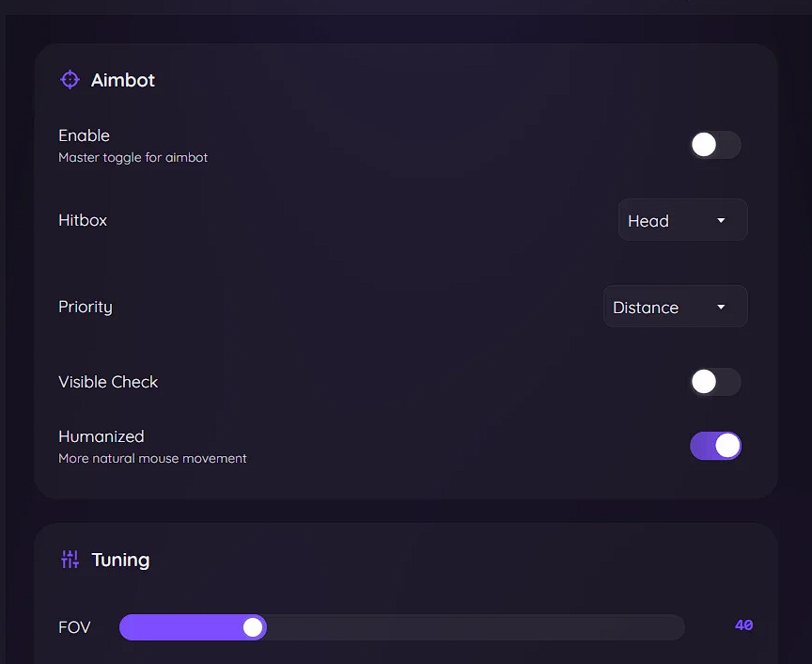
Task: Click the filled purple portion of FOV slider
Action: click(x=179, y=627)
